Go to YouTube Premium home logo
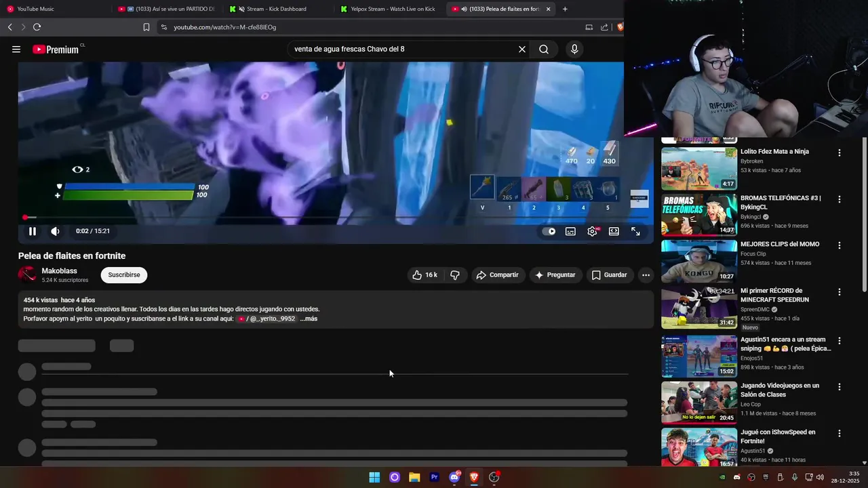 coord(57,49)
